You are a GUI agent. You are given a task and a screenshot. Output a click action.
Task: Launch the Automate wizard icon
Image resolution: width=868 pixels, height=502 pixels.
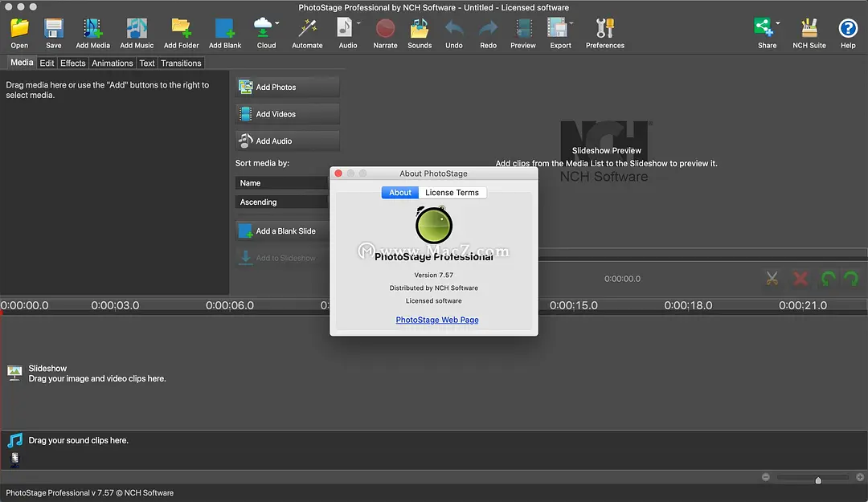(307, 28)
